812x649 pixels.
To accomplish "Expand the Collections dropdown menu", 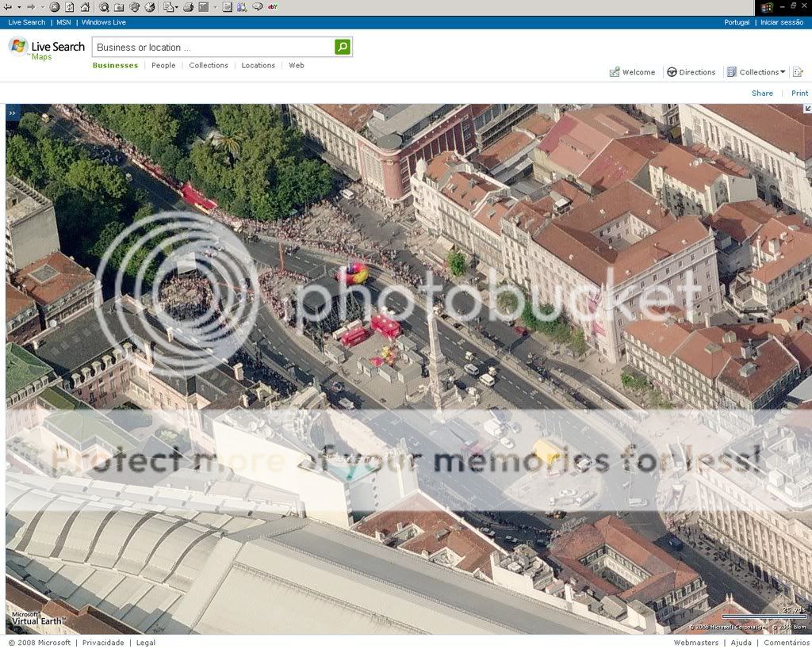I will pos(756,72).
